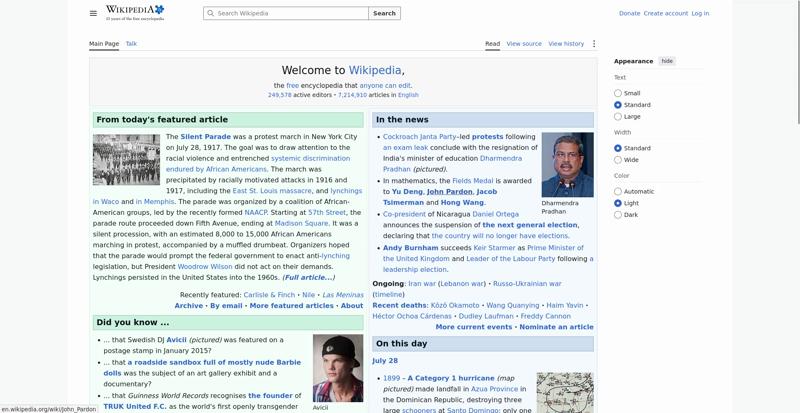
Task: Select Automatic color mode
Action: [x=618, y=192]
